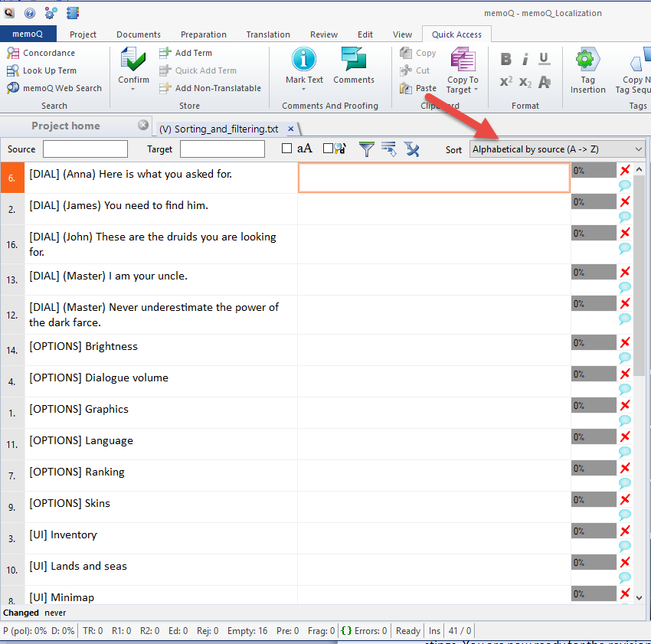651x644 pixels.
Task: Click the red X status of Anna segment
Action: (625, 170)
